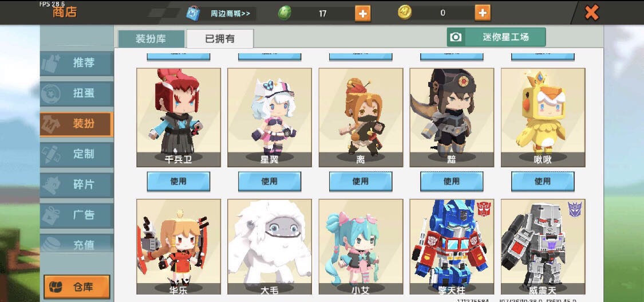The width and height of the screenshot is (644, 302).
Task: Switch to the 已拥有 tab
Action: 220,38
